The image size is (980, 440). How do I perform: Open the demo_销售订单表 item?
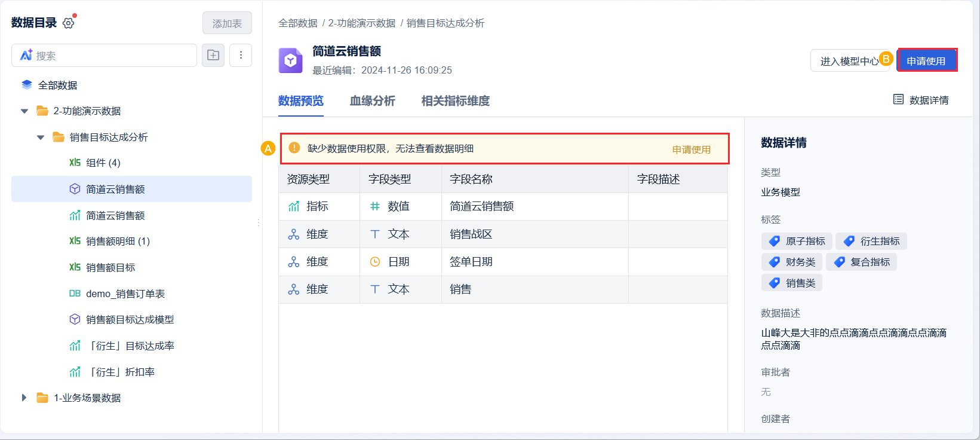point(125,294)
